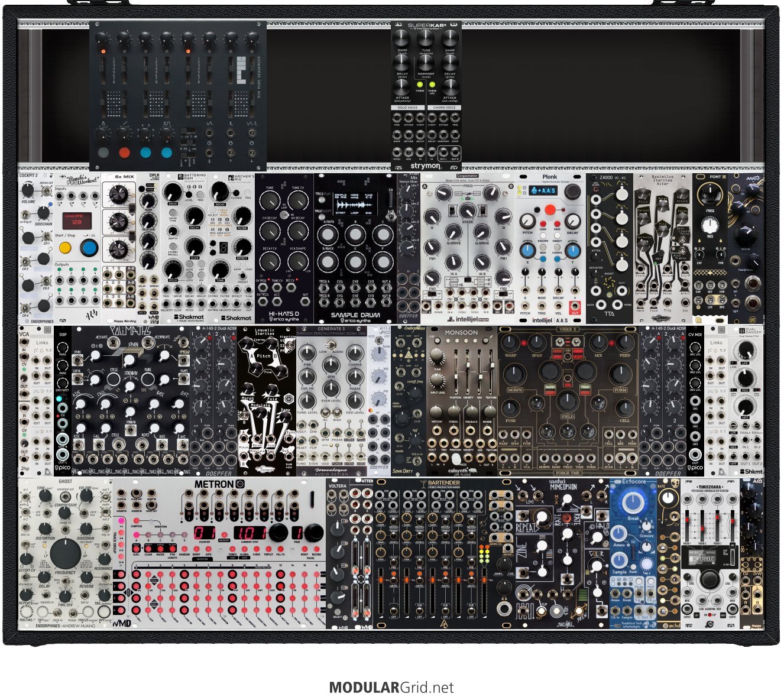Click the FIELD knob on Vhikk X
Viewport: 784px width, 700px height.
pos(567,403)
